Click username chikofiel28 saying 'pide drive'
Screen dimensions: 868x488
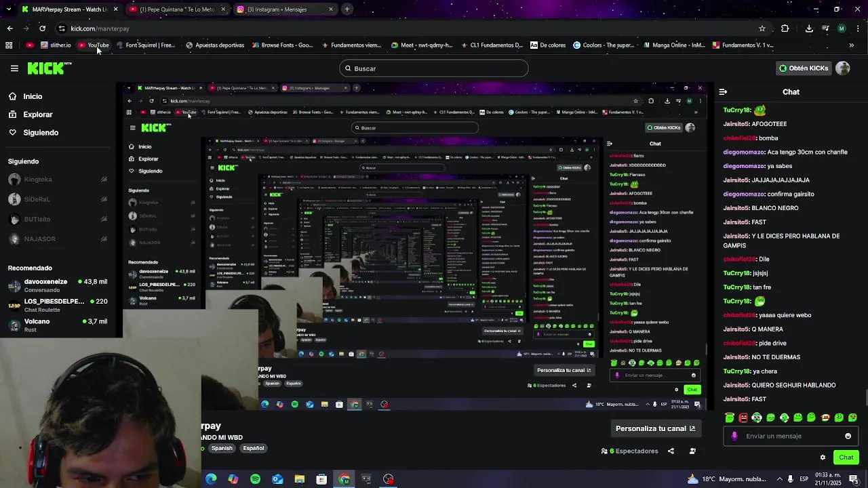point(739,343)
